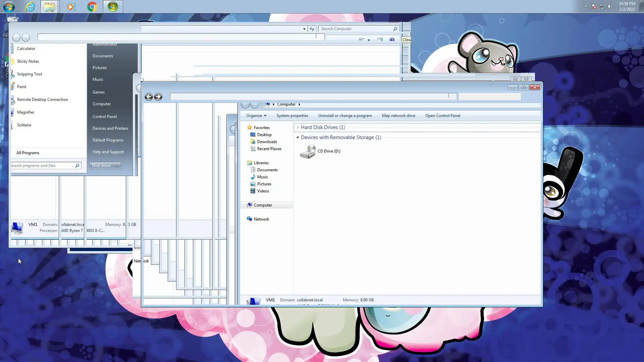Viewport: 644px width, 362px height.
Task: Click Map network drive button
Action: click(398, 116)
